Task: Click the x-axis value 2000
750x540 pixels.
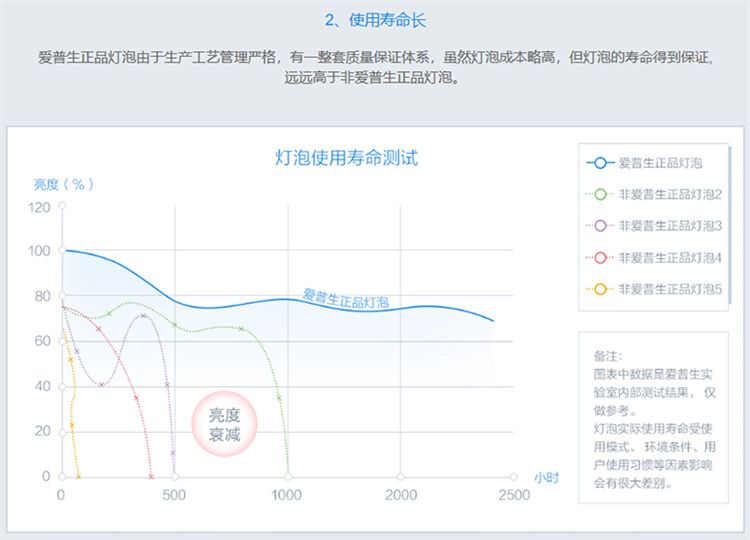Action: (401, 495)
